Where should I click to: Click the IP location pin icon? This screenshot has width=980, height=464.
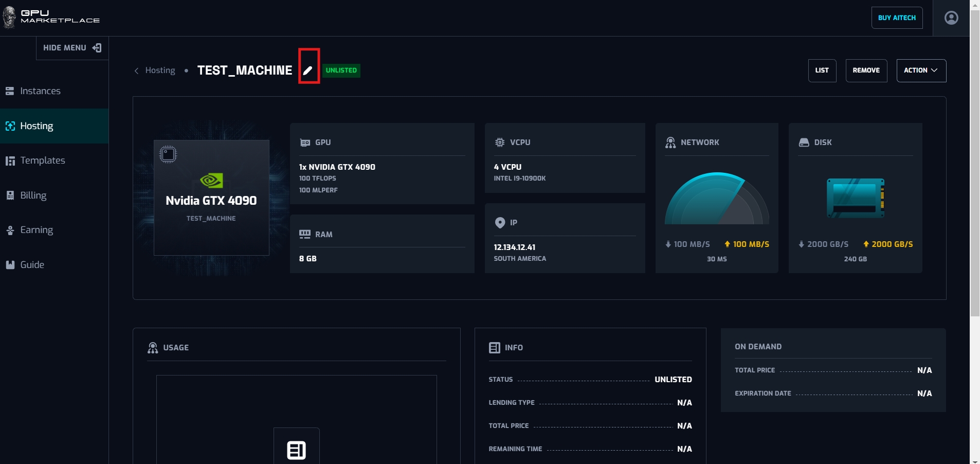point(500,223)
